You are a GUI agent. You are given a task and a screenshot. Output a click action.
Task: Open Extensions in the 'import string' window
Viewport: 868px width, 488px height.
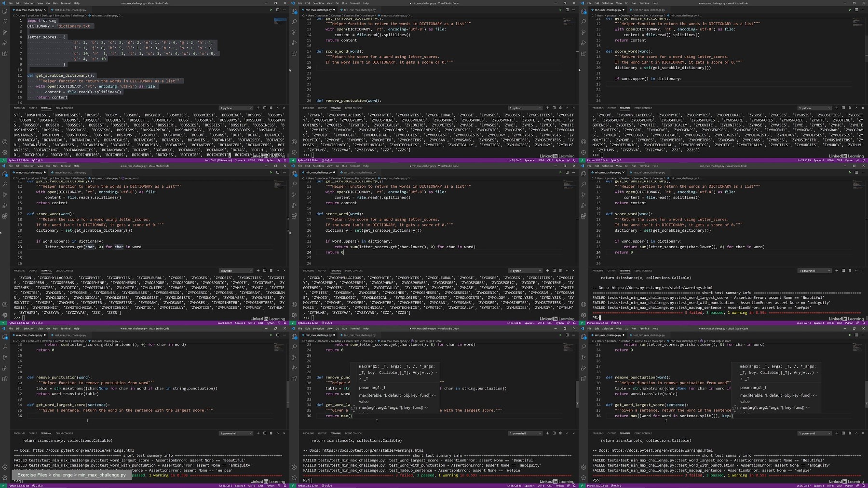[5, 53]
